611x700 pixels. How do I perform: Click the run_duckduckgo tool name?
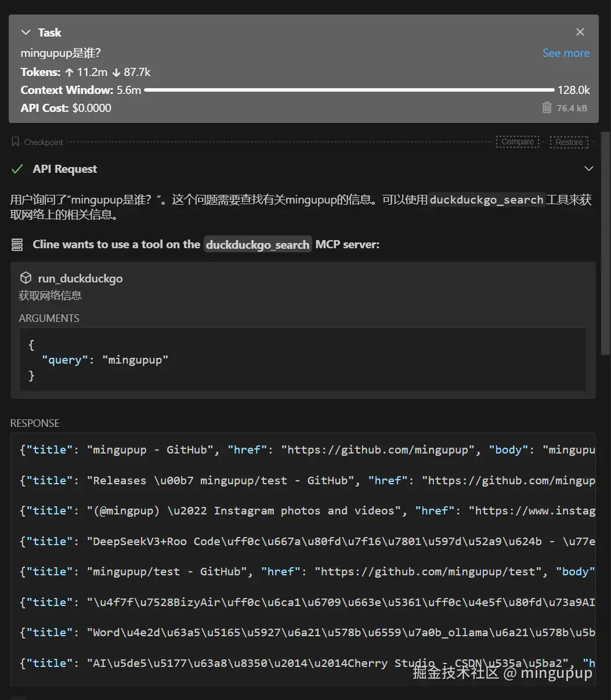tap(80, 278)
